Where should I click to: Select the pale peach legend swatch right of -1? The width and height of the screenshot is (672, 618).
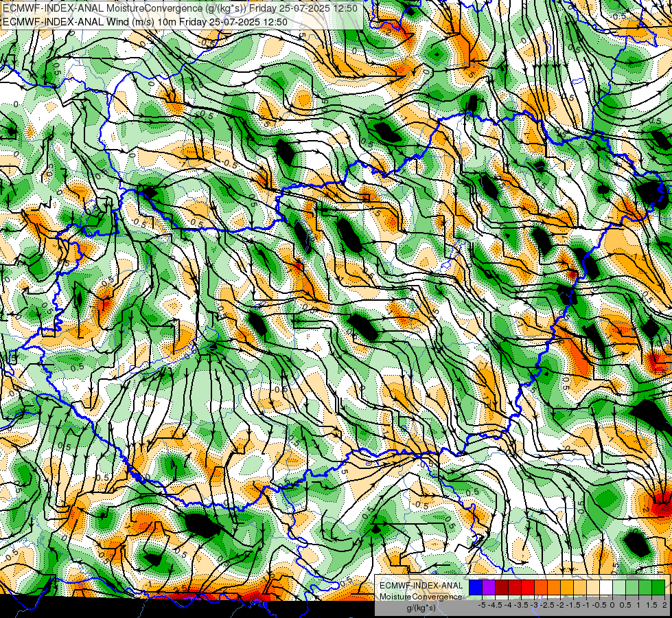point(592,588)
